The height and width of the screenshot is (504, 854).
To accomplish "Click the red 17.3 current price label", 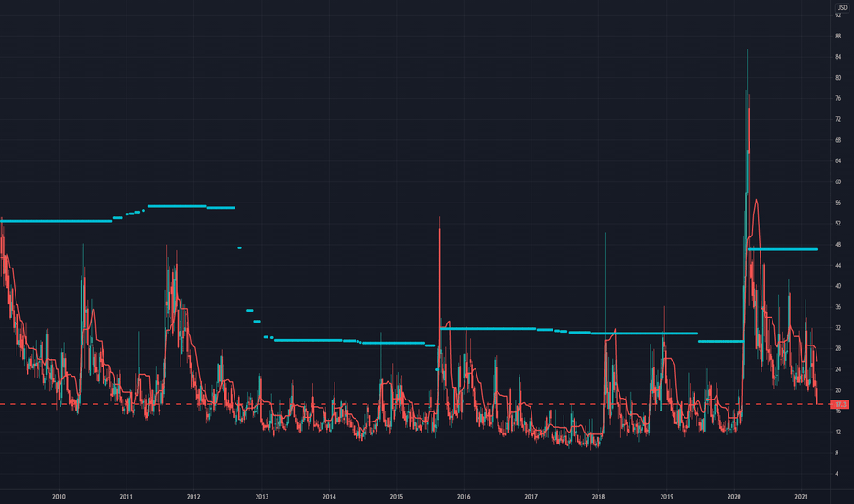I will (840, 404).
